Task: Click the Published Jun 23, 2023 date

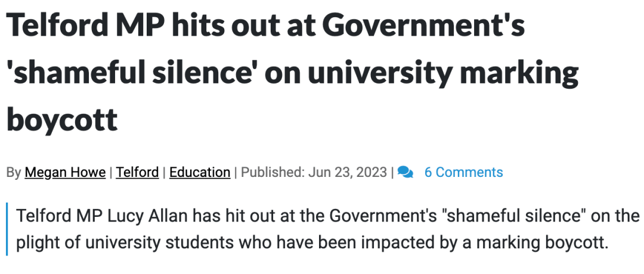Action: click(x=314, y=172)
